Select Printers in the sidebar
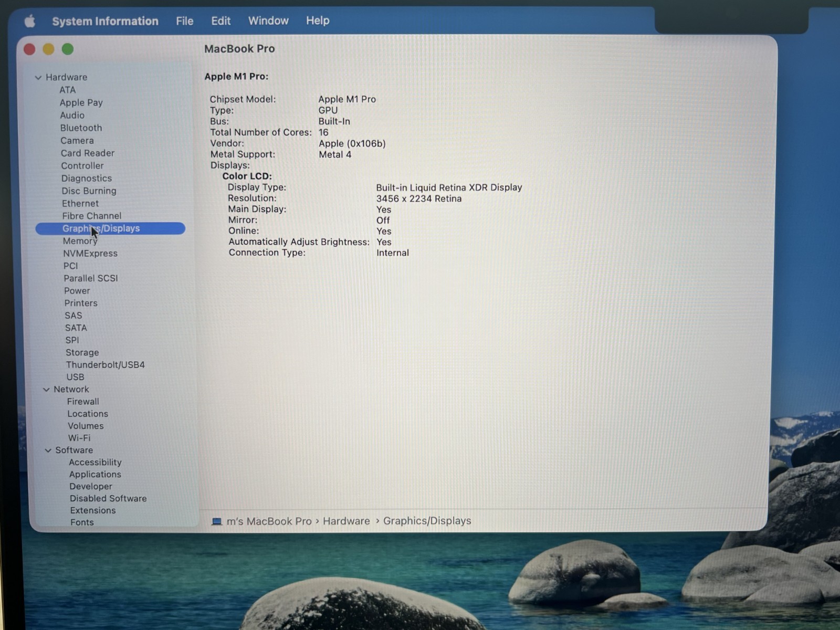840x630 pixels. [81, 303]
